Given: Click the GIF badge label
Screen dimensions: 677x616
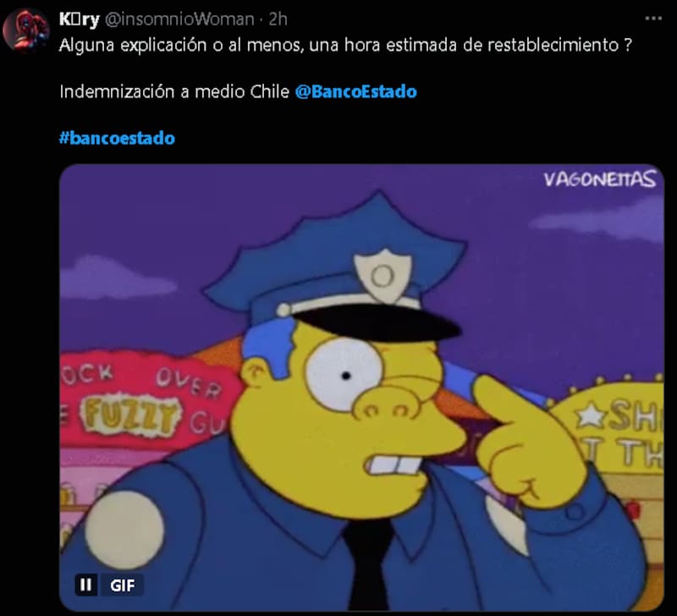Looking at the screenshot, I should coord(122,585).
